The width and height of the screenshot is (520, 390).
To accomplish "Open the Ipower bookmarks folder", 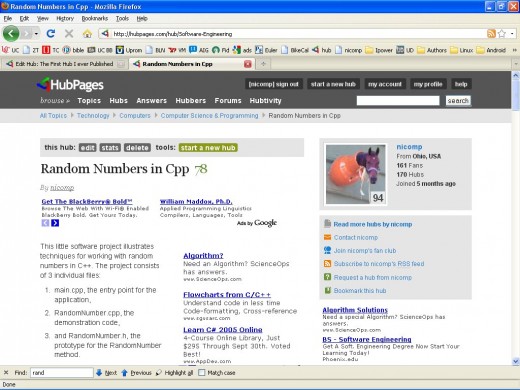I will [379, 50].
